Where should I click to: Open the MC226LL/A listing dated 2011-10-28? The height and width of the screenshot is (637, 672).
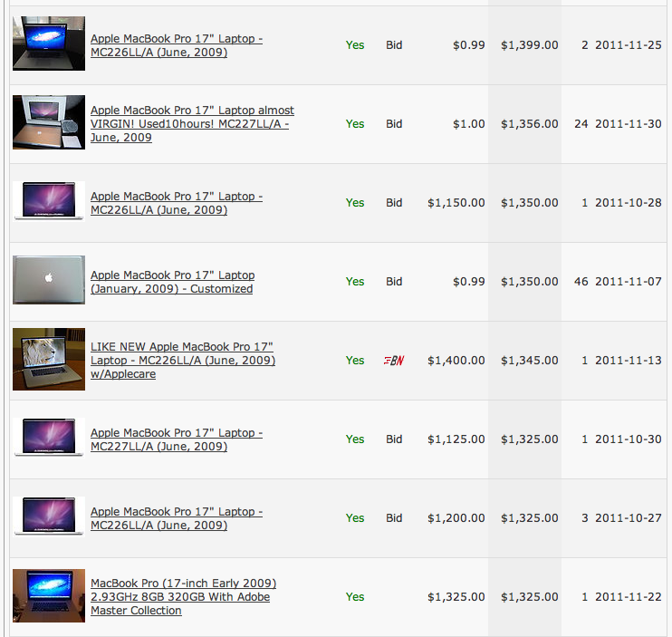177,203
